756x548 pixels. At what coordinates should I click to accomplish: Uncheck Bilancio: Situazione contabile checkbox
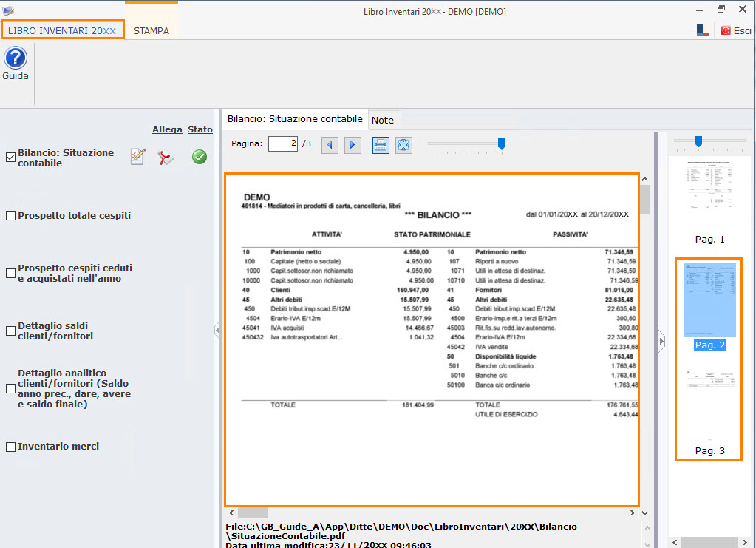coord(10,157)
